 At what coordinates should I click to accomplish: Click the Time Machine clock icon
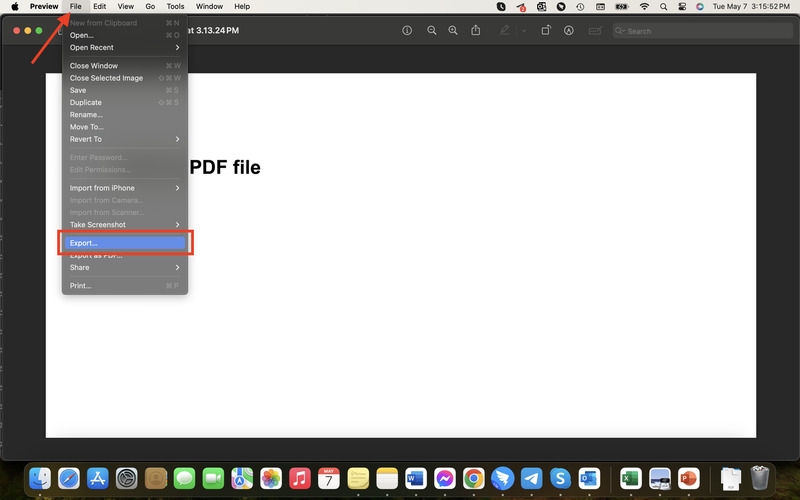(580, 7)
